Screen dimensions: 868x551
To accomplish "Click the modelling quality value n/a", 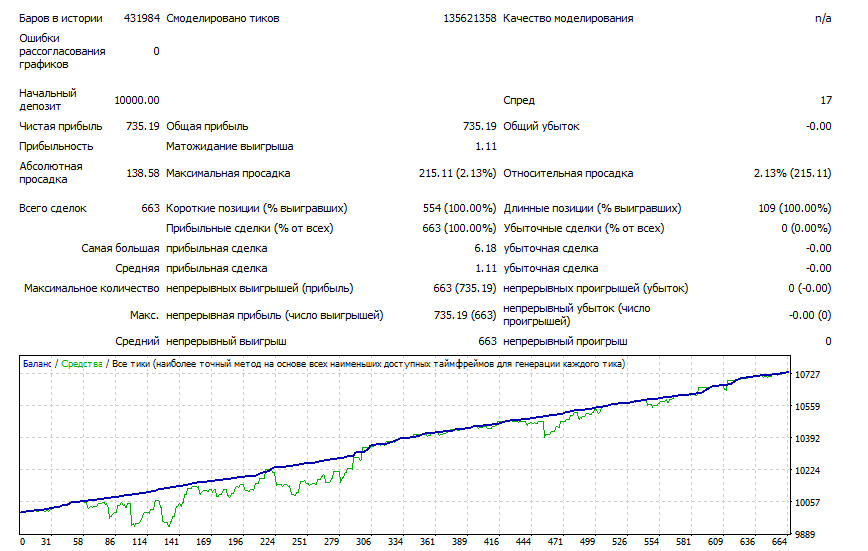I will tap(823, 18).
